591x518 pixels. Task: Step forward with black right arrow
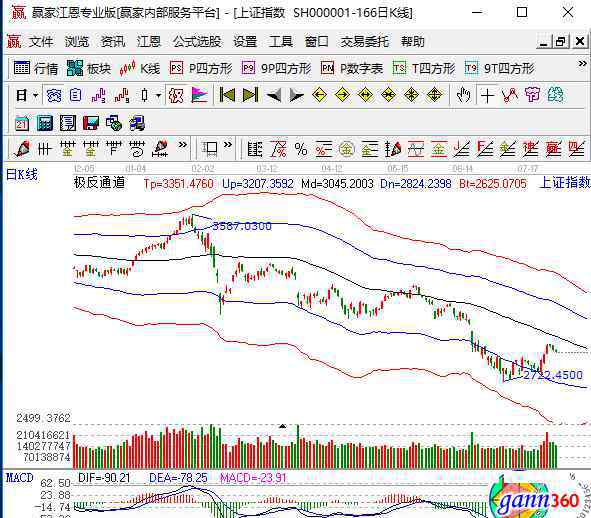click(x=296, y=95)
